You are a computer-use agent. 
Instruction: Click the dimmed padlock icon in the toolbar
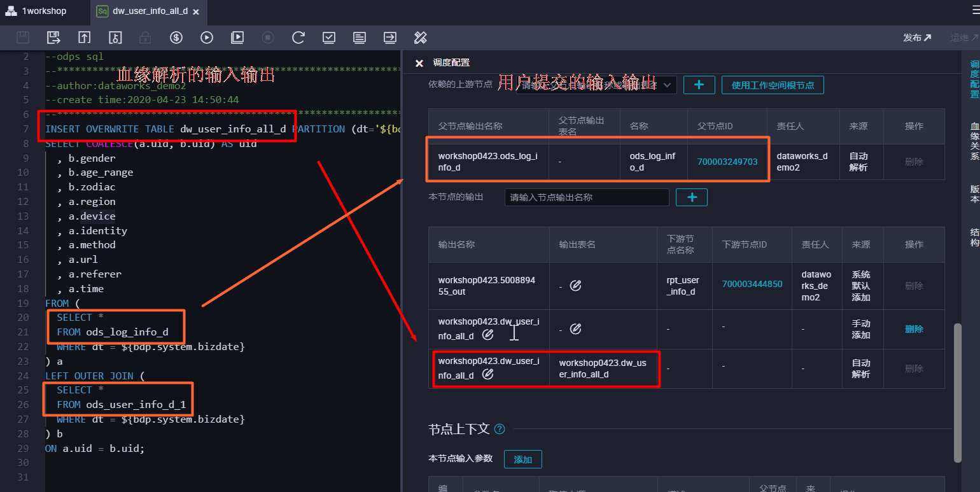point(146,38)
